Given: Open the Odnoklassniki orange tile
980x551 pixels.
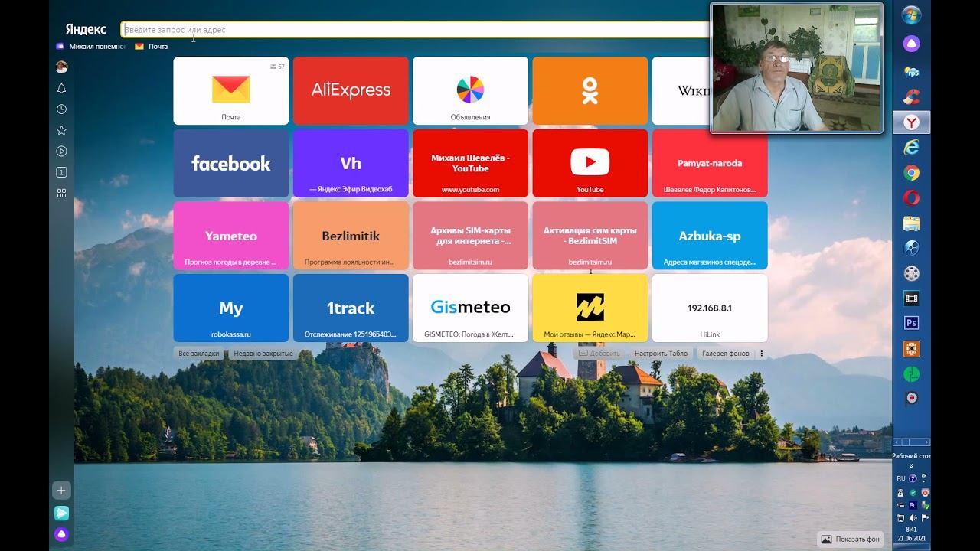Looking at the screenshot, I should [x=590, y=91].
